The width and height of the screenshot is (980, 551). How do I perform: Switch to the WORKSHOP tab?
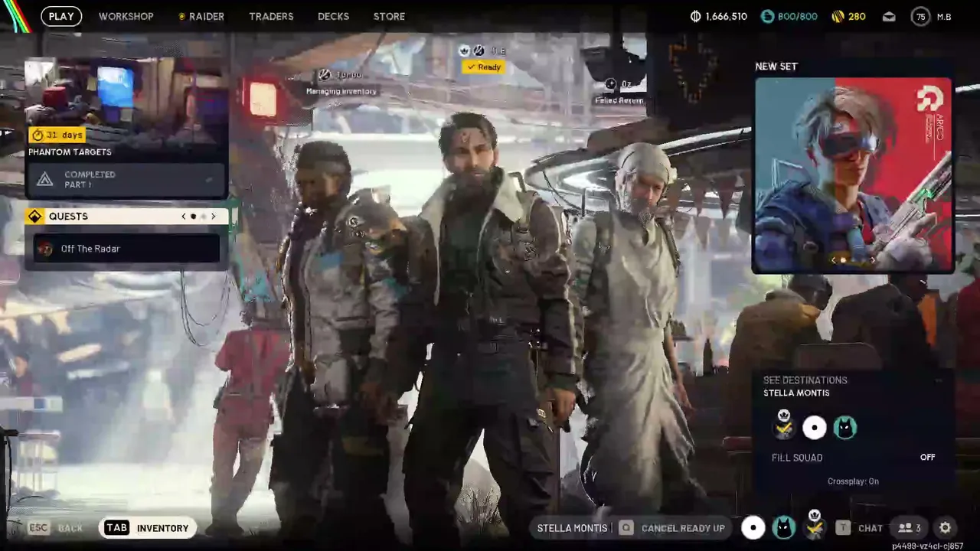(126, 16)
